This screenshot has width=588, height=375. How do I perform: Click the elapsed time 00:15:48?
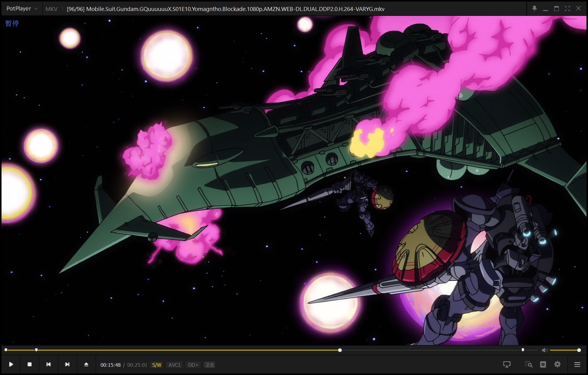(111, 365)
